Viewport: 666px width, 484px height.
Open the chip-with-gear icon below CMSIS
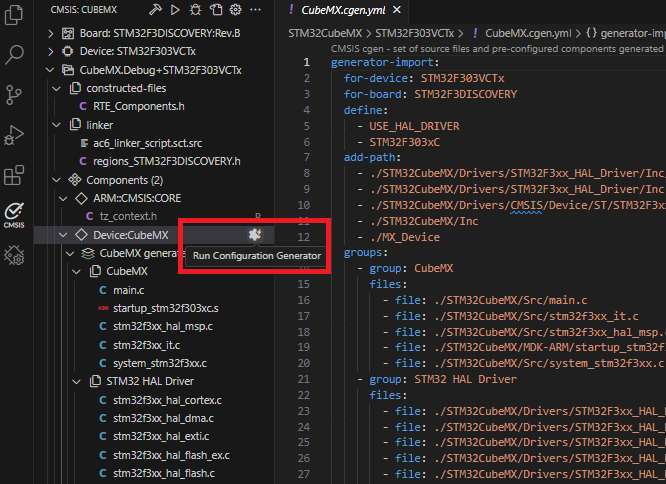coord(14,255)
